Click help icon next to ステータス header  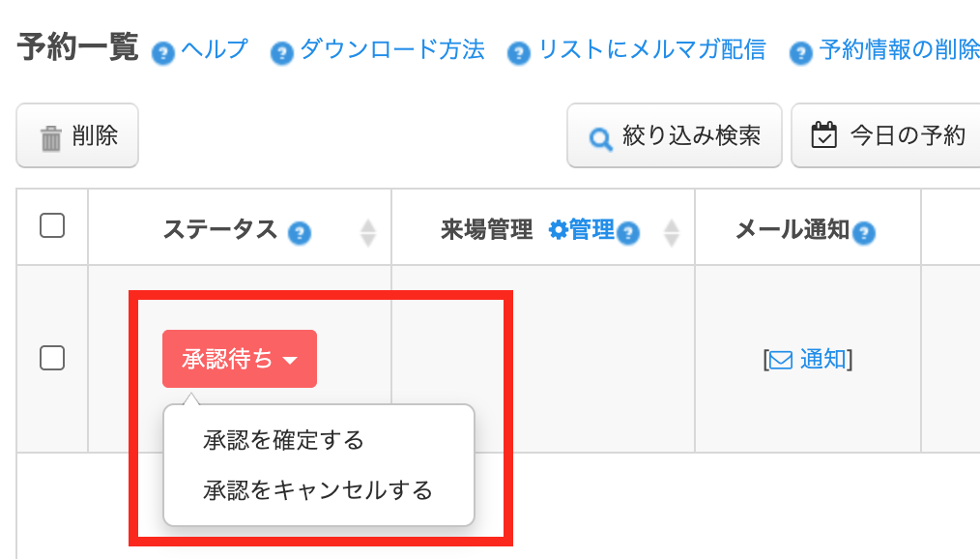300,233
